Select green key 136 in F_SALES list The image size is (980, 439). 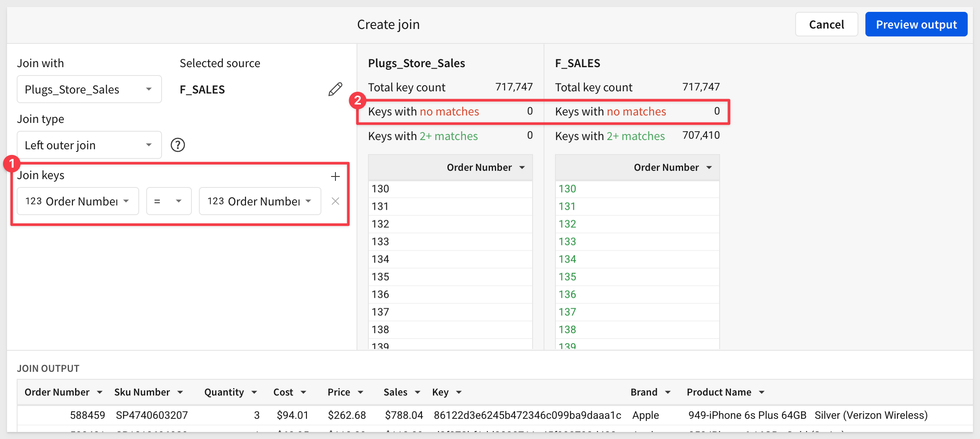point(567,295)
